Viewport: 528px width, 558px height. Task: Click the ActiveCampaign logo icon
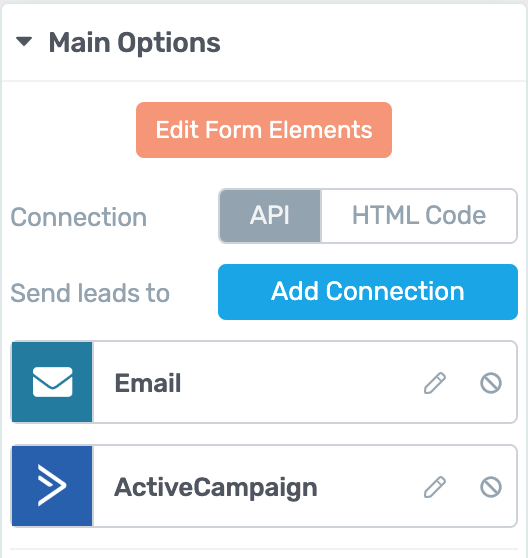point(52,486)
